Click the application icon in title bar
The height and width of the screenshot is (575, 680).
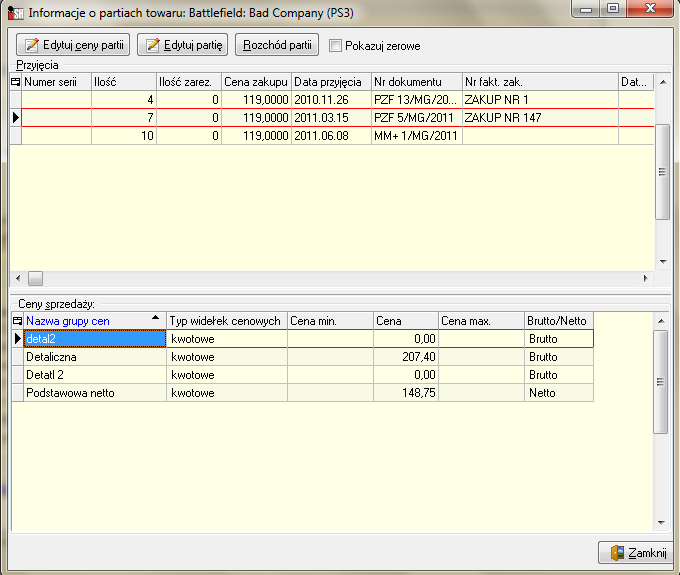16,13
